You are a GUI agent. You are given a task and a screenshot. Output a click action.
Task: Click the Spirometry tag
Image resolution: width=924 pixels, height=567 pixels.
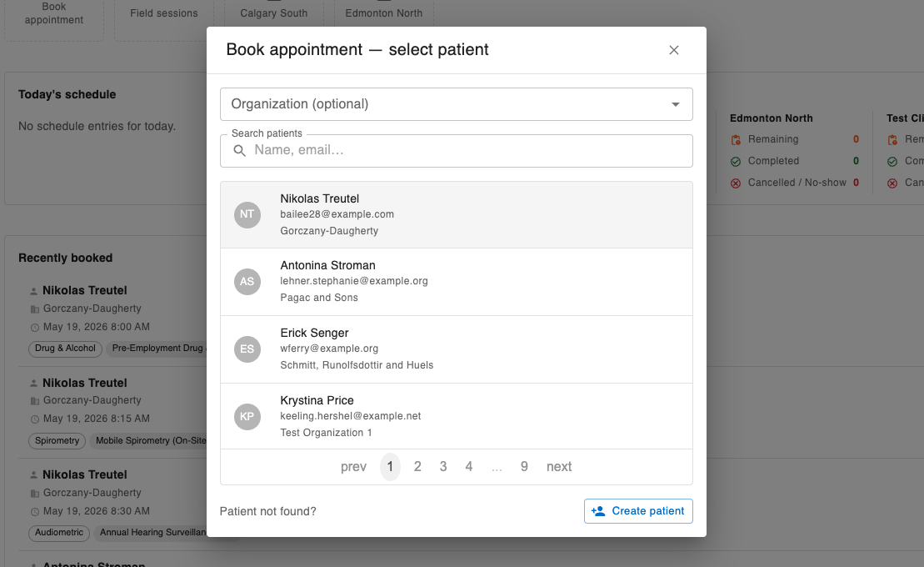click(x=57, y=441)
